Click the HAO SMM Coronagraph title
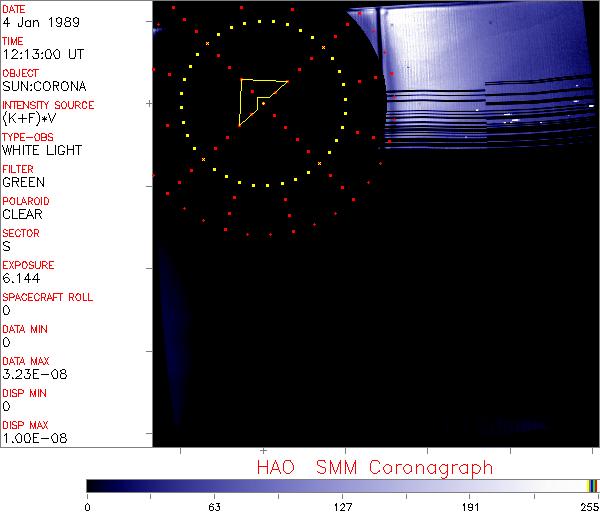This screenshot has height=512, width=600. tap(375, 467)
